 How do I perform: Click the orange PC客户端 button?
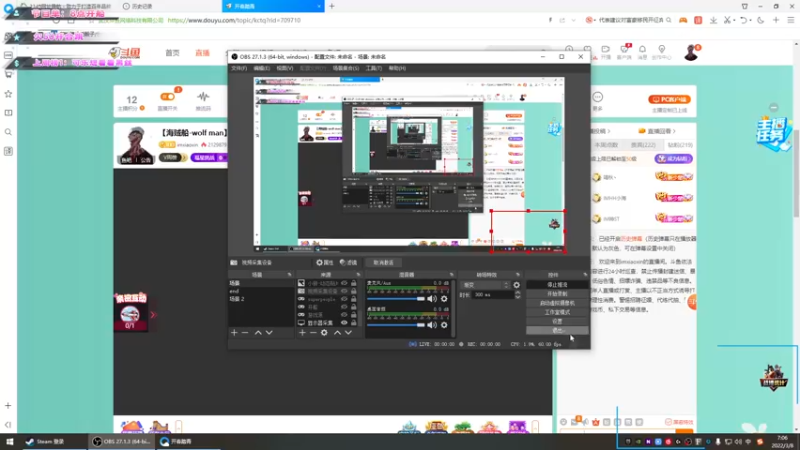coord(669,99)
